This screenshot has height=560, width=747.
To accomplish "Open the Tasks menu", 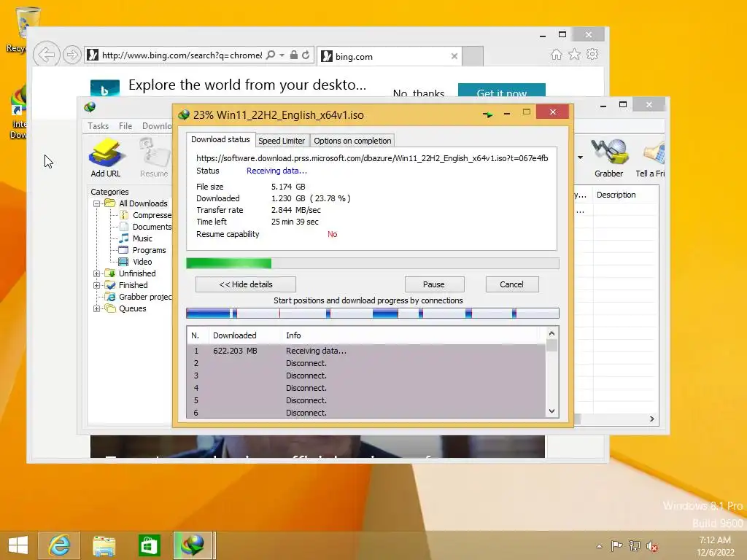I will (98, 125).
